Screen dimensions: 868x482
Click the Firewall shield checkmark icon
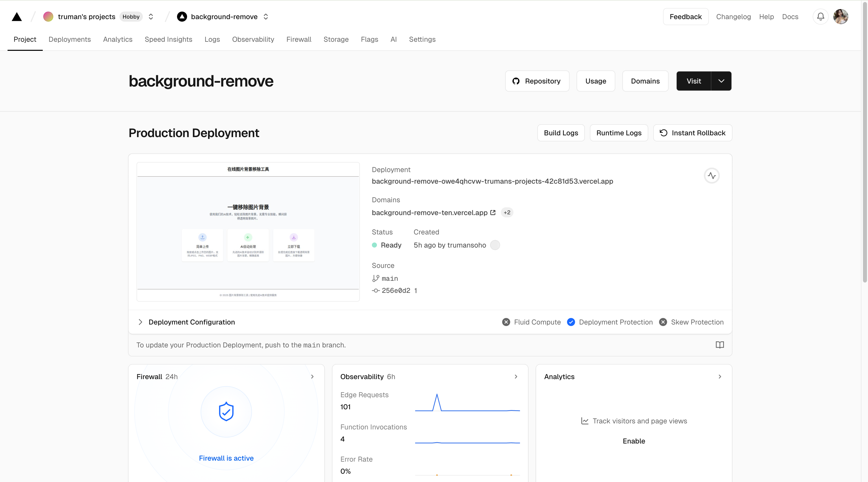tap(226, 412)
